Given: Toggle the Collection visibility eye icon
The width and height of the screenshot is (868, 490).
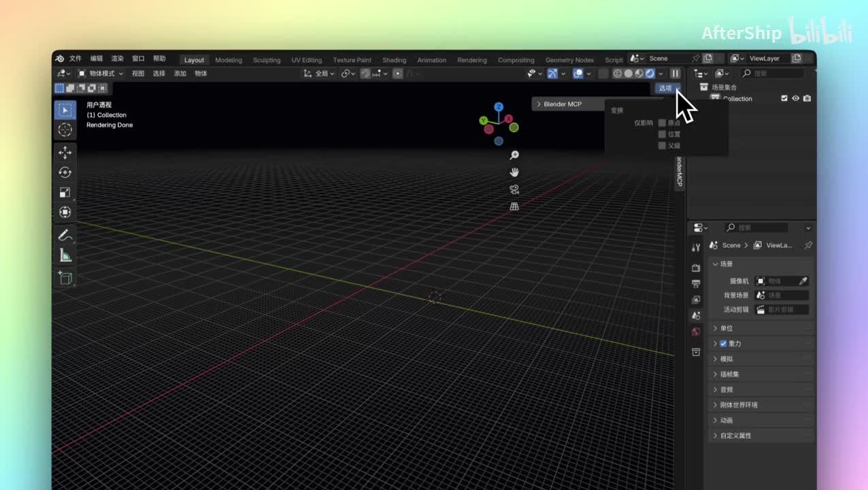Looking at the screenshot, I should click(795, 99).
